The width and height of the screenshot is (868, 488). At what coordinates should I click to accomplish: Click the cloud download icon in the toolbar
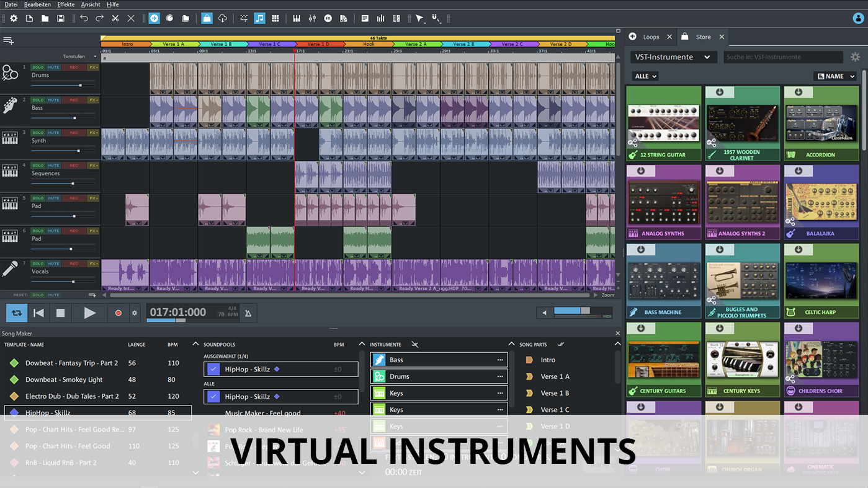223,19
